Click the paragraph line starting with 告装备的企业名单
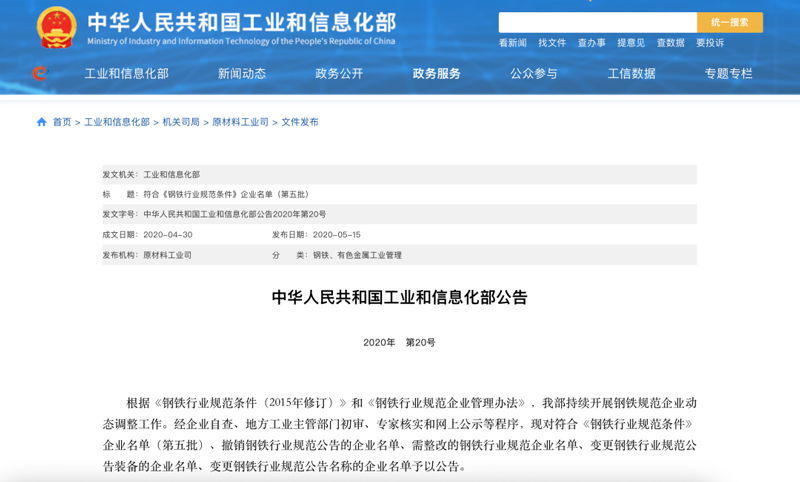The width and height of the screenshot is (800, 482). (284, 466)
